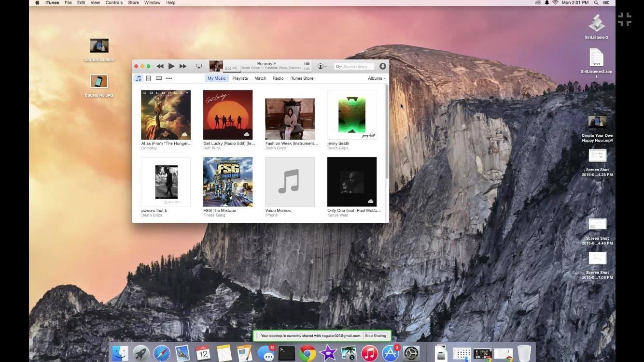
Task: Switch to the Movies library icon
Action: pos(149,78)
